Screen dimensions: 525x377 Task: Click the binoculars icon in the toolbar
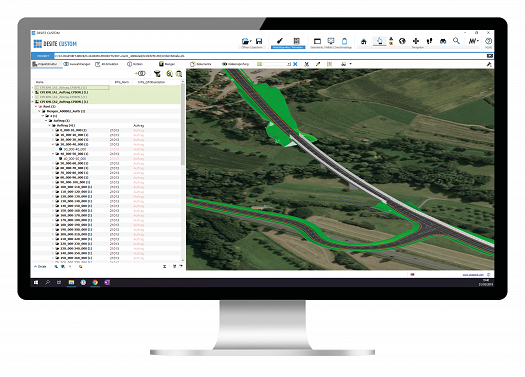(x=443, y=41)
